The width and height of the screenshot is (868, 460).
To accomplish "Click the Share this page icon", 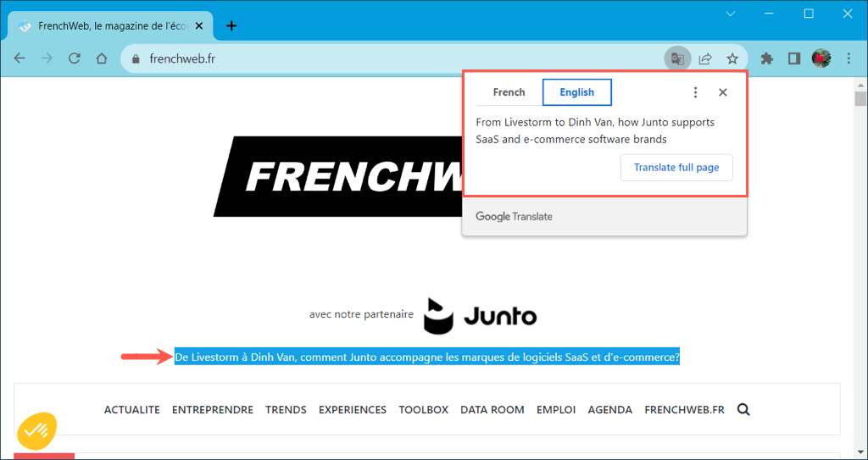I will pos(704,58).
